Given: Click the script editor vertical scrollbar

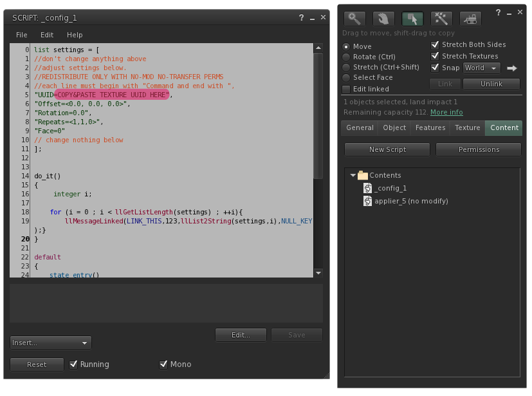Looking at the screenshot, I should pos(318,116).
